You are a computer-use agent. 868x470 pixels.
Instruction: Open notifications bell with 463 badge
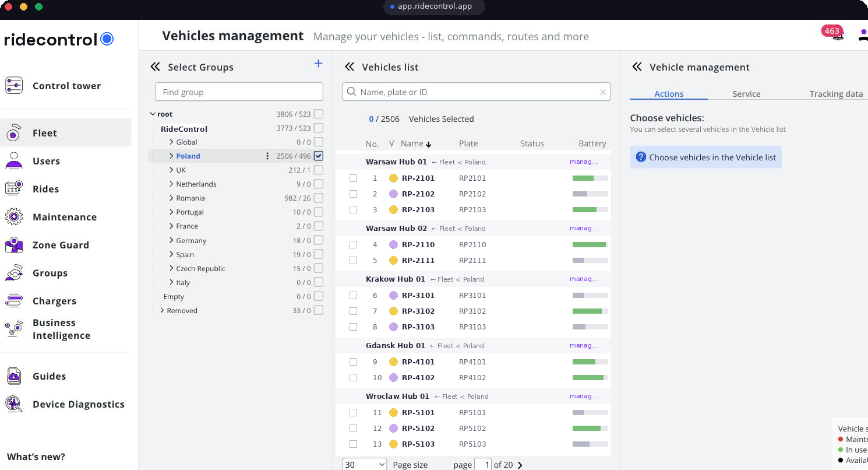click(x=838, y=36)
